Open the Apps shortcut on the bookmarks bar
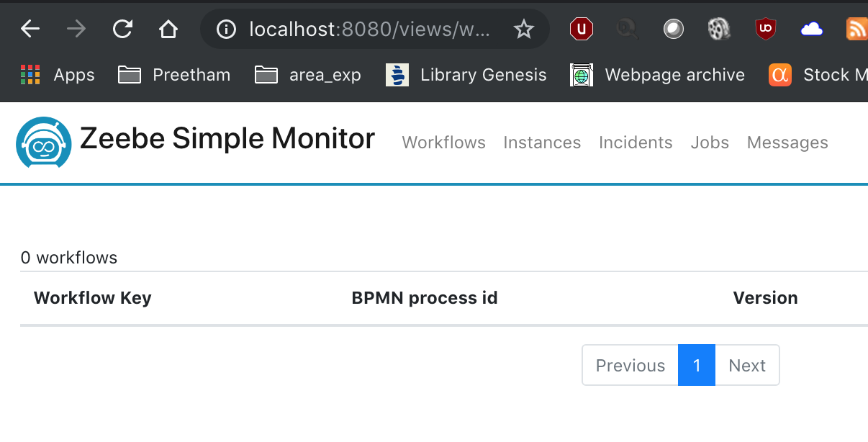The width and height of the screenshot is (868, 442). click(57, 74)
